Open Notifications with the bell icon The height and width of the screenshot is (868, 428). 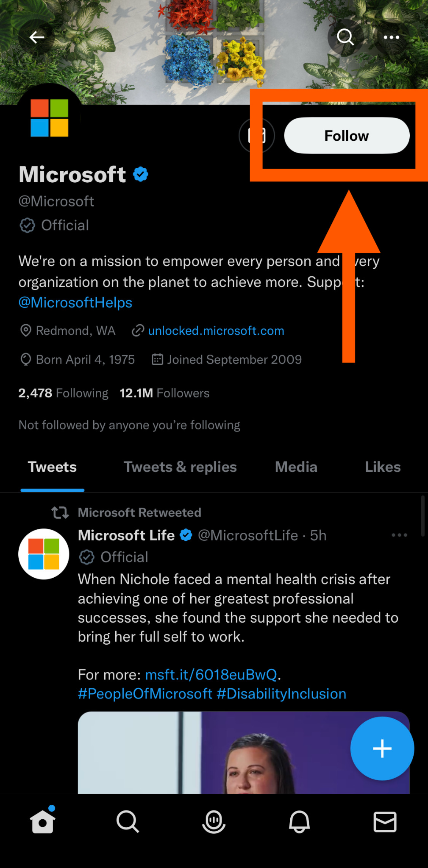click(x=300, y=821)
